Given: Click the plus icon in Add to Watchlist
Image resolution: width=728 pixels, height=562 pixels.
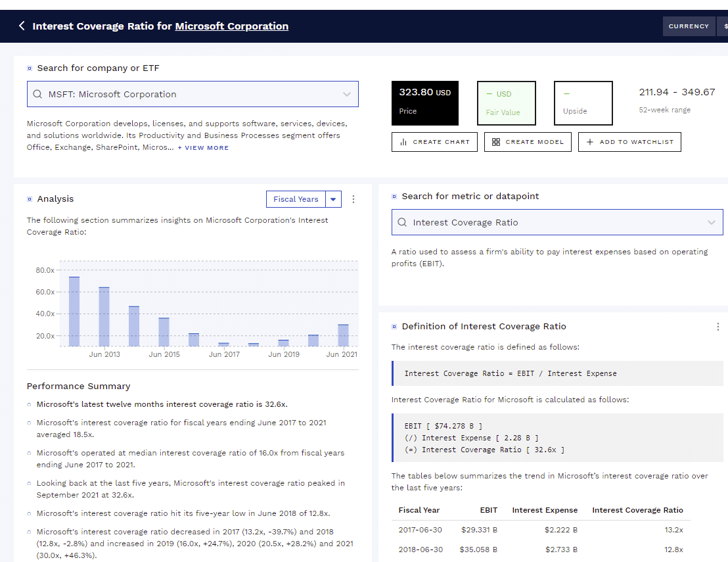Looking at the screenshot, I should tap(590, 142).
